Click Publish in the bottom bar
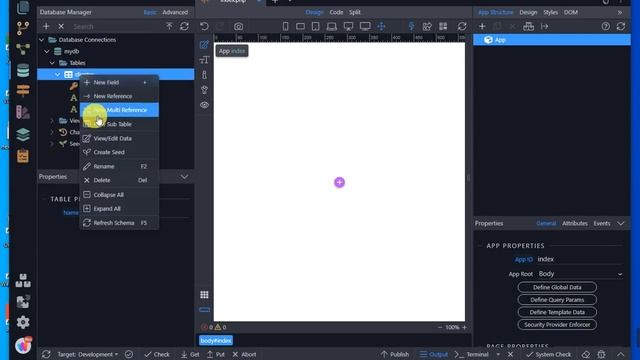The image size is (640, 360). (x=395, y=354)
